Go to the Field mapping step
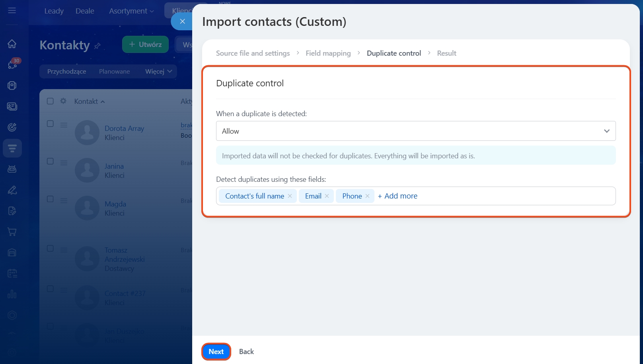Image resolution: width=643 pixels, height=364 pixels. pyautogui.click(x=328, y=53)
